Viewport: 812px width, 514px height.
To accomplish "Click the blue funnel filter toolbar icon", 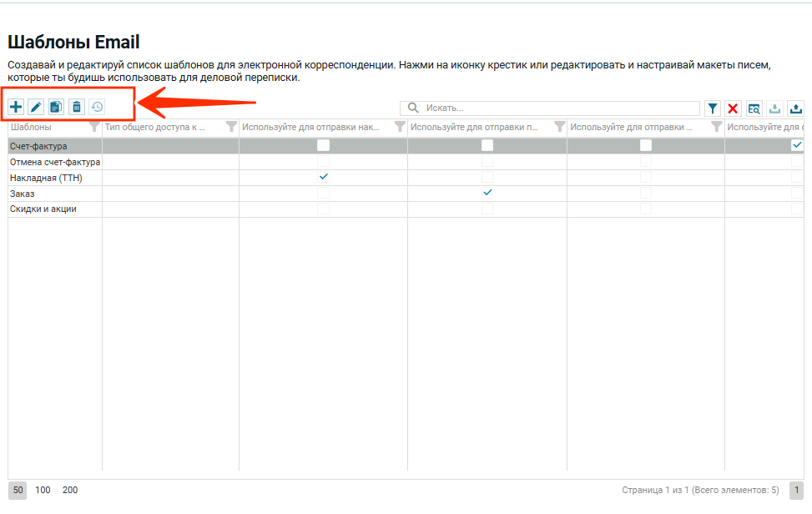I will pos(713,108).
